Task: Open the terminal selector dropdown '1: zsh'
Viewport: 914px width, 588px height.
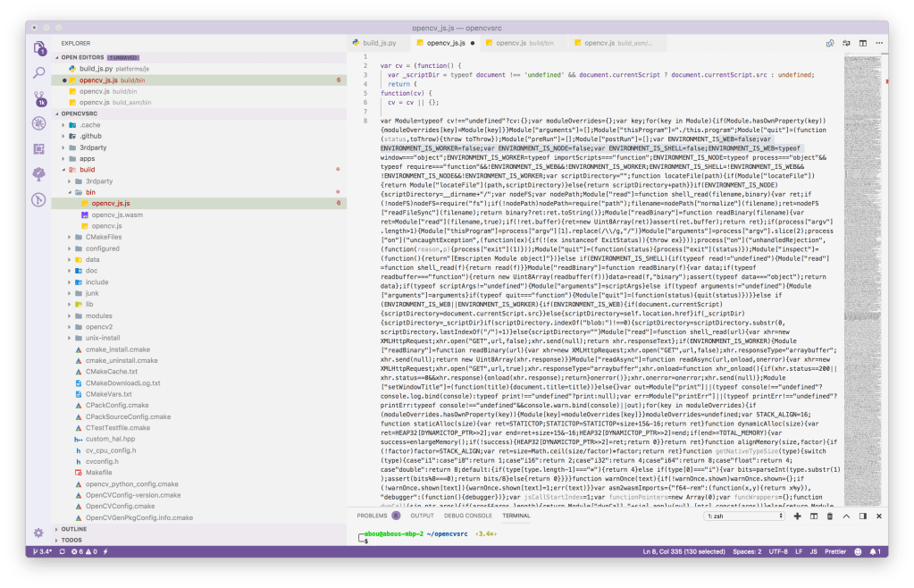Action: pyautogui.click(x=745, y=516)
